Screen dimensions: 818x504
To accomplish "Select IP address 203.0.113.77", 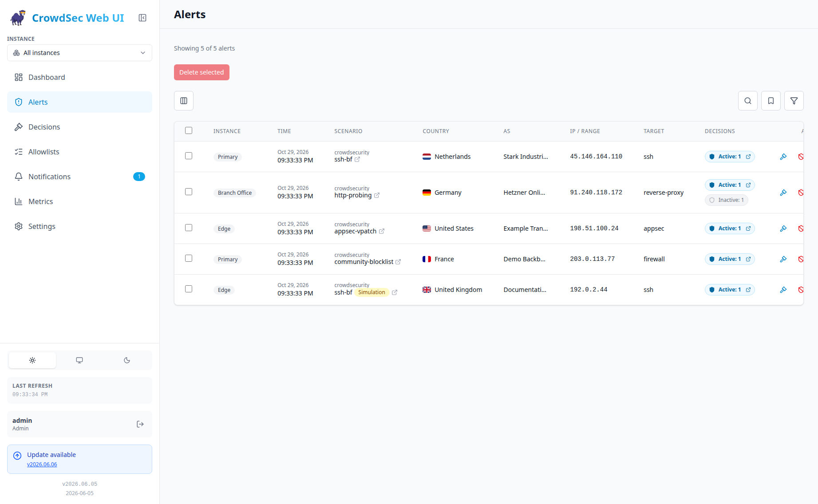I will tap(593, 259).
